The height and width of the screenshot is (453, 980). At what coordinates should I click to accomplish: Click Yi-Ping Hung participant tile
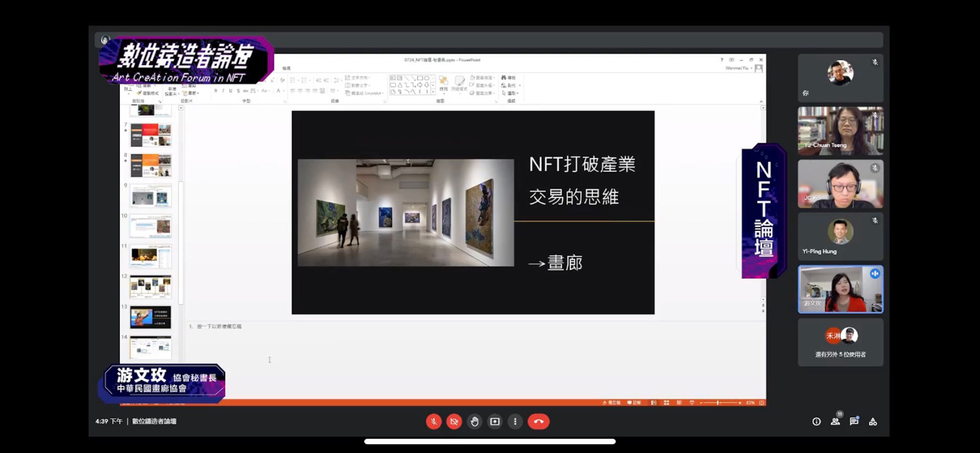[841, 236]
